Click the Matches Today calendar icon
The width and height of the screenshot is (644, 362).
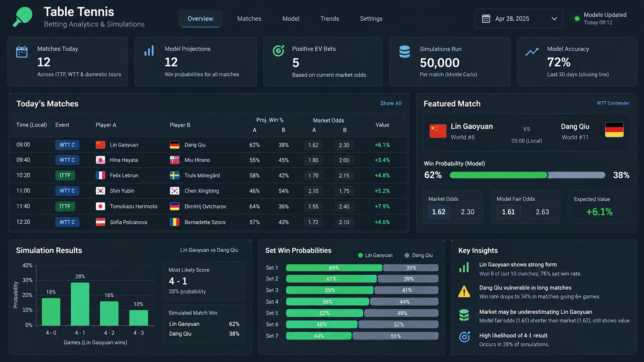(x=22, y=52)
